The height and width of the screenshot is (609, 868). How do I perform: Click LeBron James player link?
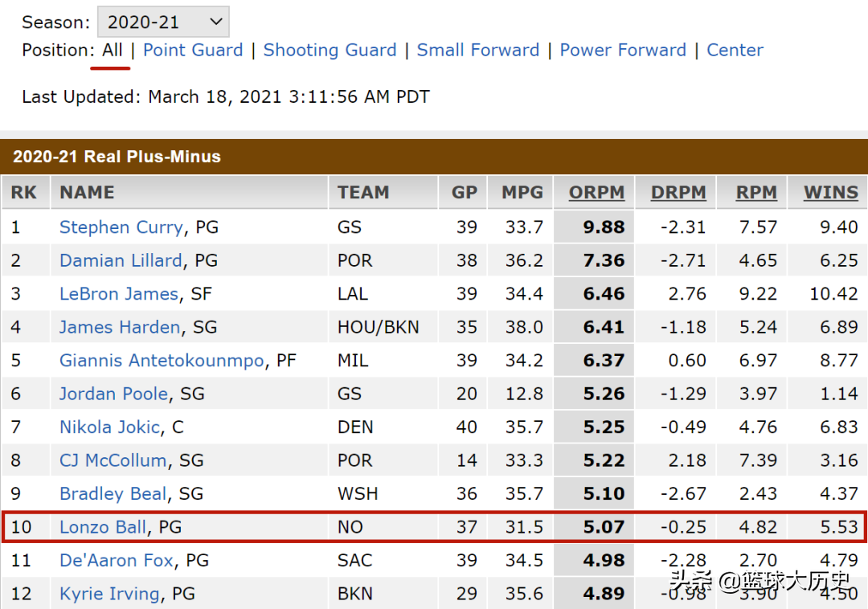pyautogui.click(x=118, y=294)
